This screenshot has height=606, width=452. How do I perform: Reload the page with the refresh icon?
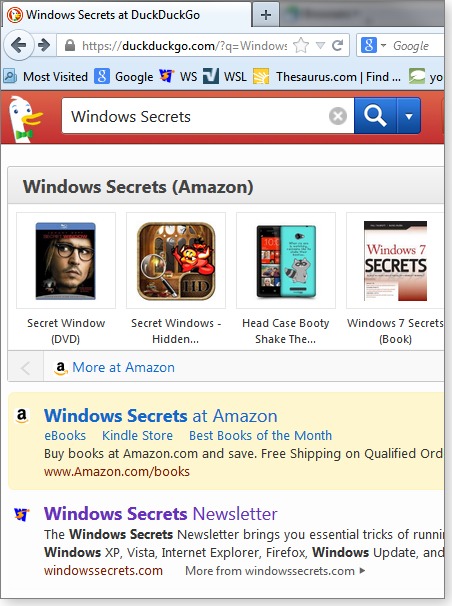[338, 46]
